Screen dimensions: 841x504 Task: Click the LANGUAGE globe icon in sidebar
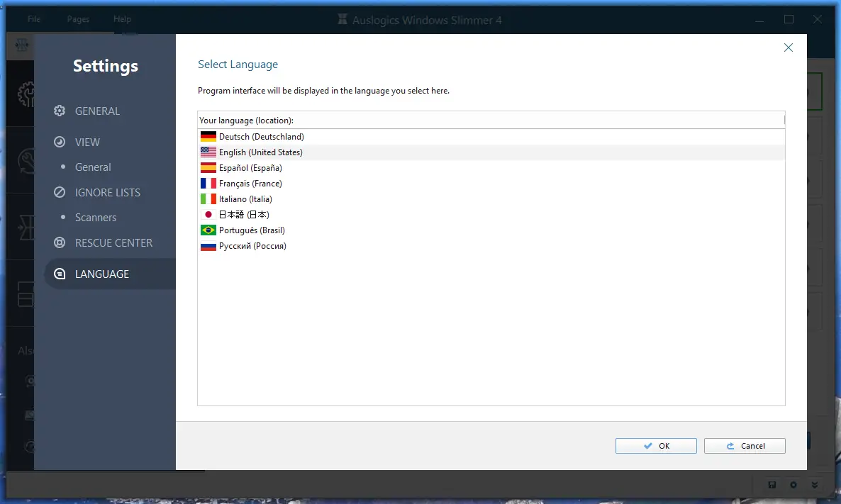[59, 274]
